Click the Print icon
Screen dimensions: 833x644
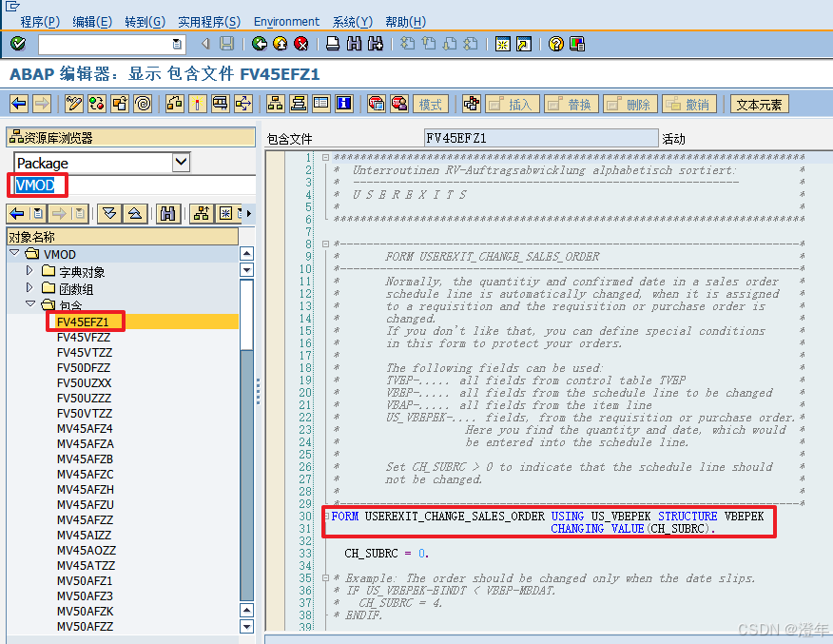pyautogui.click(x=333, y=43)
